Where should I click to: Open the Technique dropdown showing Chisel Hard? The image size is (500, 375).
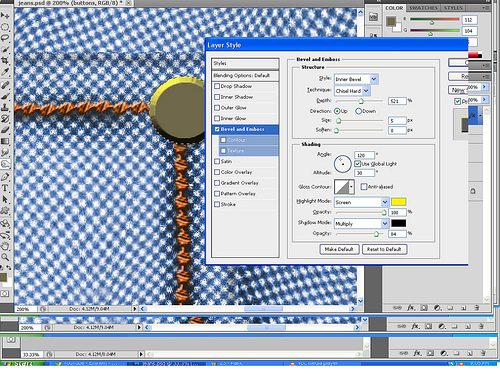coord(352,91)
